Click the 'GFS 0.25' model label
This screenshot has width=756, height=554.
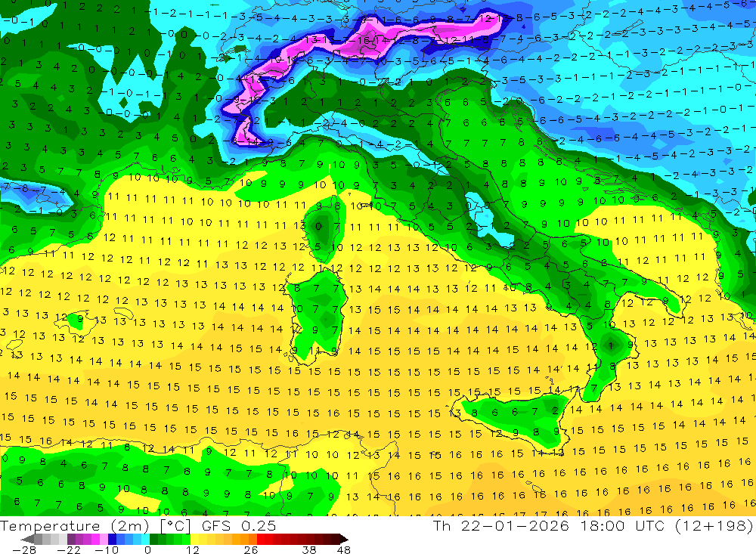[x=239, y=526]
